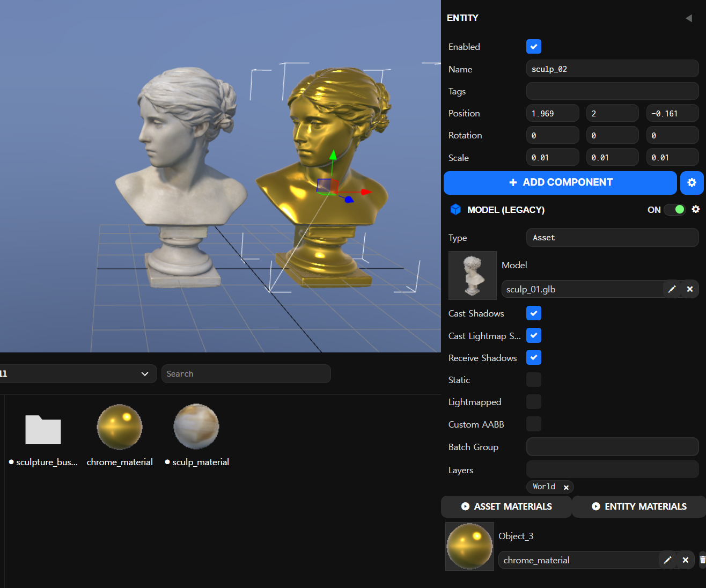Screen dimensions: 706x588
Task: Collapse the Entity inspector panel arrow
Action: click(x=688, y=18)
